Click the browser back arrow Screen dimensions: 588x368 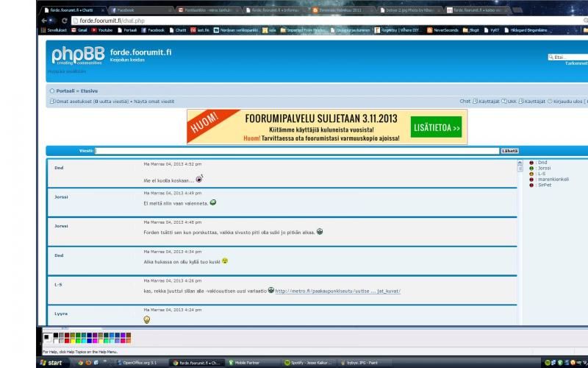point(45,21)
